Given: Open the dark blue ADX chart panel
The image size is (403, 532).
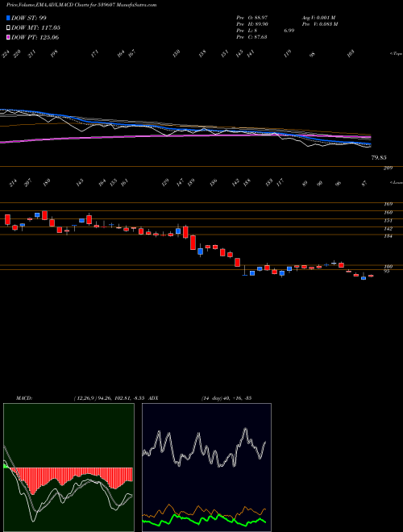Looking at the screenshot, I should 206,468.
